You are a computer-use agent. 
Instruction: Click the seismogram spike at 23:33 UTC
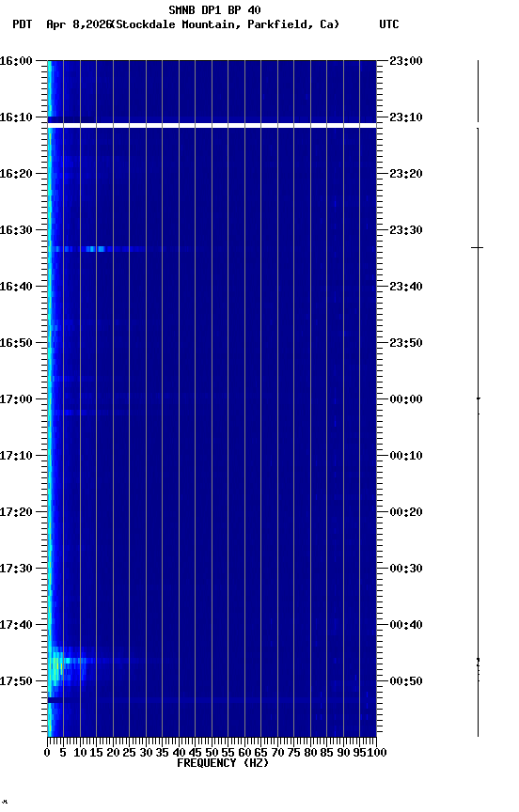tap(477, 247)
